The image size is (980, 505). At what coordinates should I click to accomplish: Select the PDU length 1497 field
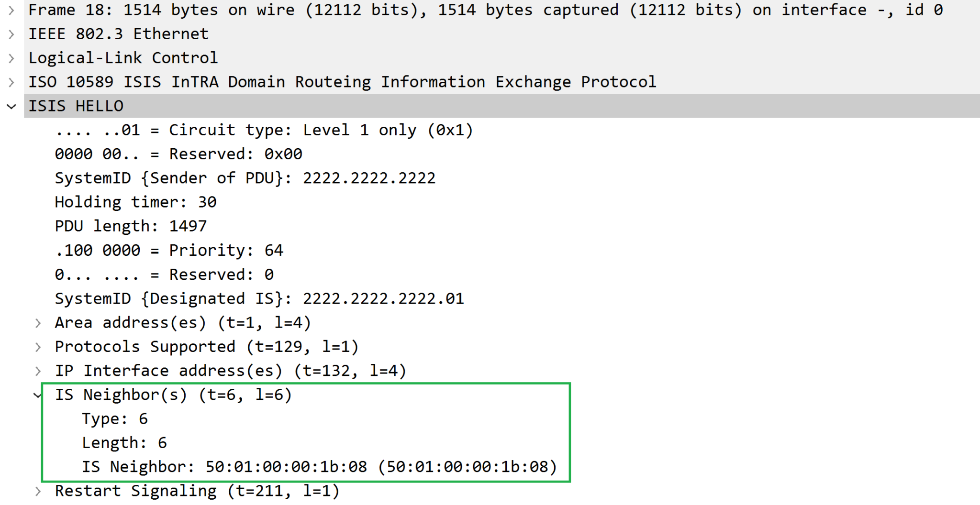click(130, 225)
